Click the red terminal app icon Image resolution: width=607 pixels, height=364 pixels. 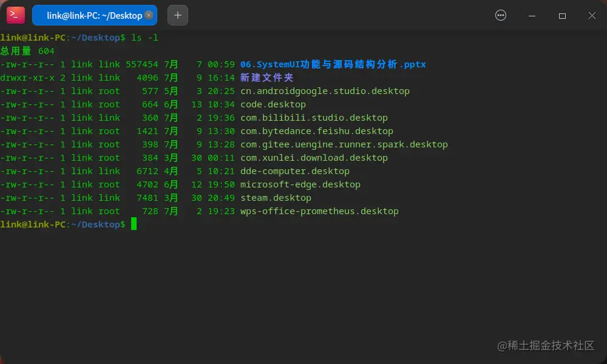(x=16, y=15)
